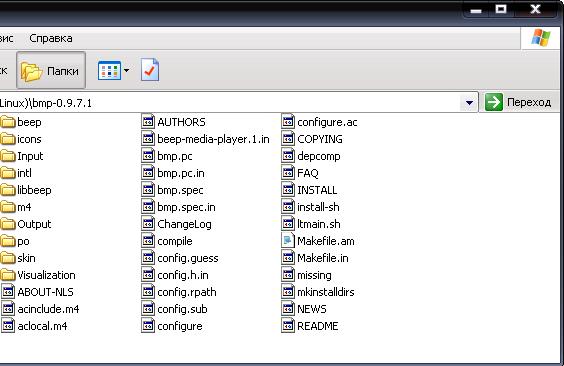Select the file name install-sh

coord(318,207)
